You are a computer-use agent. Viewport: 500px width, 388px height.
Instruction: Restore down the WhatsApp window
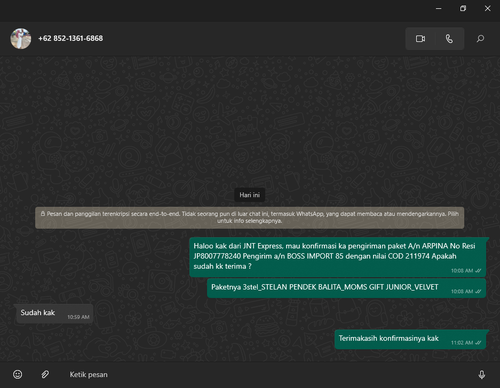[463, 8]
